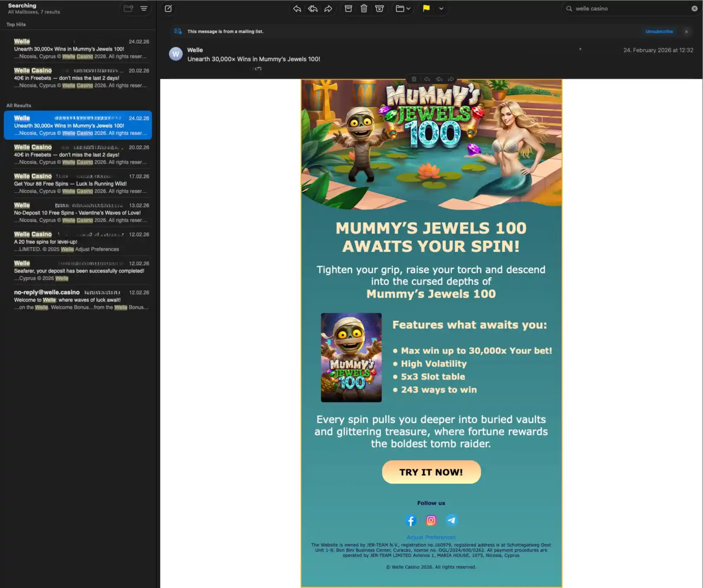Click the hover trash icon above the email body
The image size is (703, 588).
[414, 79]
